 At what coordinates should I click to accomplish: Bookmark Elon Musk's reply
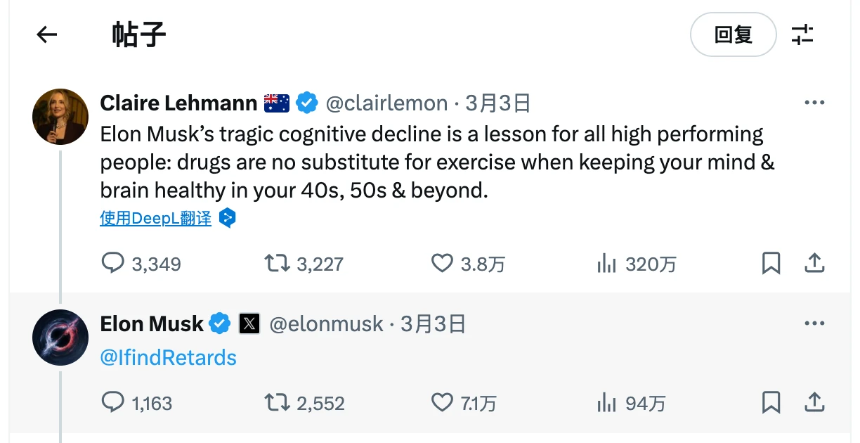click(771, 403)
